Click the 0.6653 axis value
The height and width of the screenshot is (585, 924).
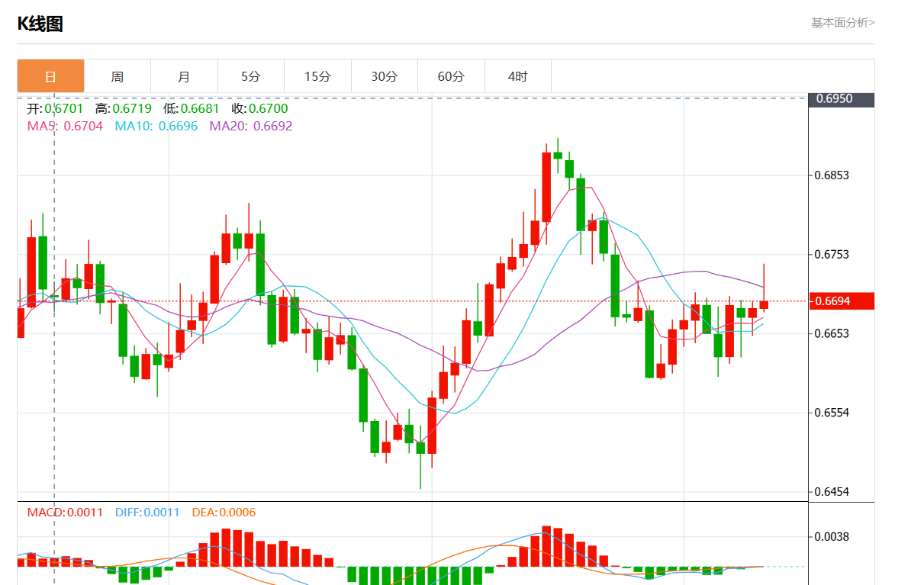point(832,333)
